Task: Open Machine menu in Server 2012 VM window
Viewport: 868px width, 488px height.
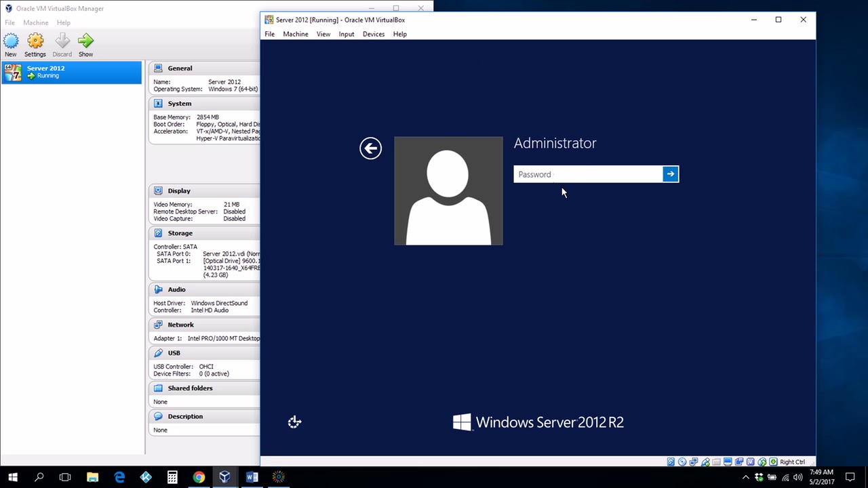Action: tap(296, 34)
